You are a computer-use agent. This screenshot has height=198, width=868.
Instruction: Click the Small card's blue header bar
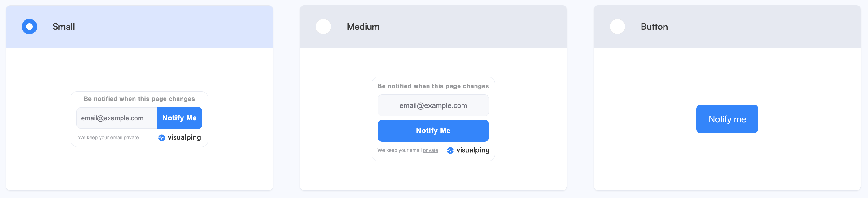140,27
